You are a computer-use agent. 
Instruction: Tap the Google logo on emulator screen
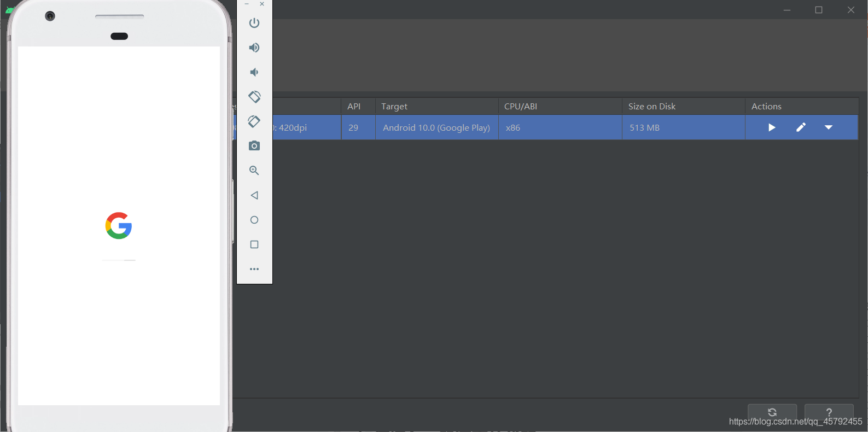tap(119, 225)
